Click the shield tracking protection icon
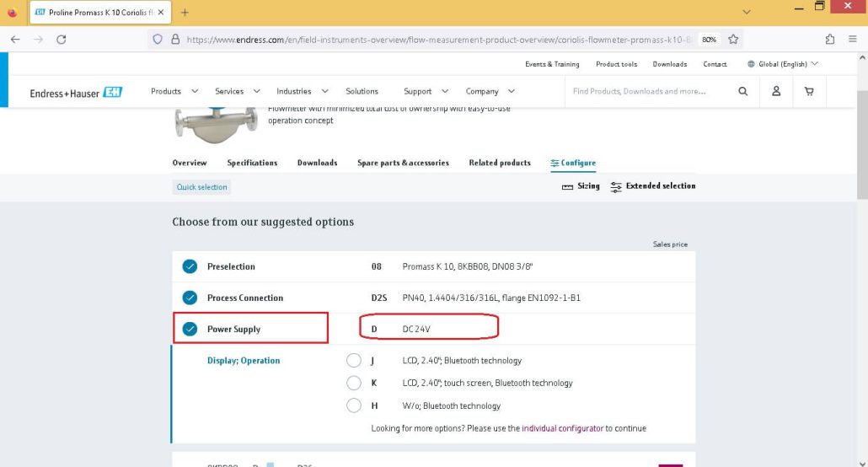Image resolution: width=868 pixels, height=467 pixels. tap(158, 40)
